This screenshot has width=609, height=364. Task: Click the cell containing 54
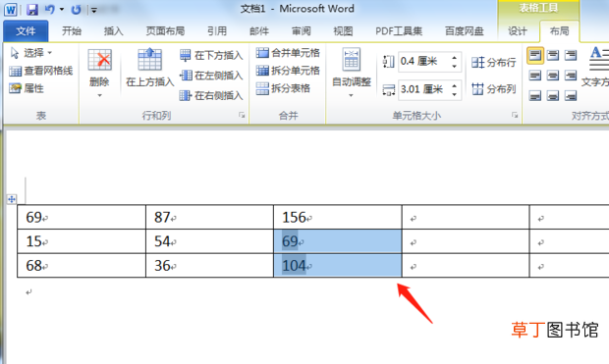coord(210,241)
